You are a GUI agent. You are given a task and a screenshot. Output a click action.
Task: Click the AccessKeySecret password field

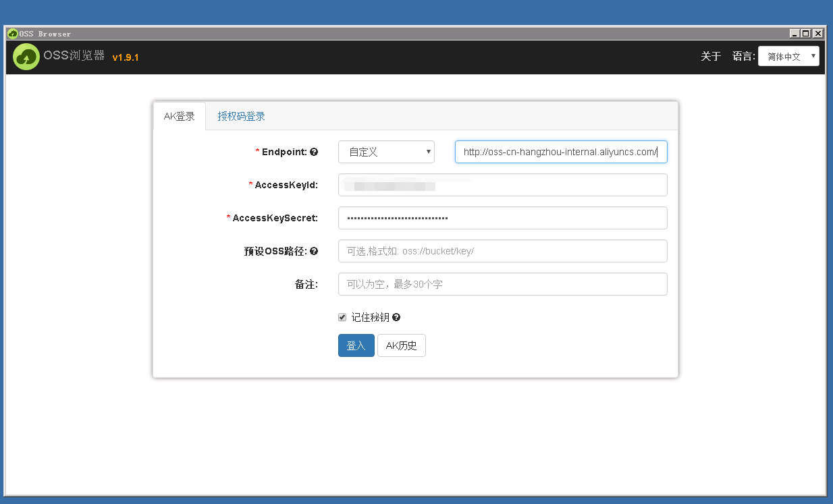tap(503, 218)
